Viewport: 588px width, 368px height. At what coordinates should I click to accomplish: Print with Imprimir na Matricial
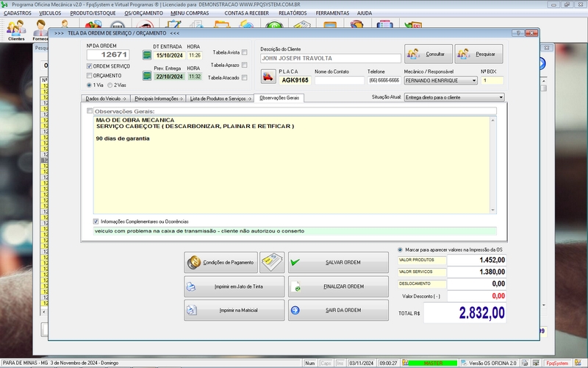tap(234, 310)
